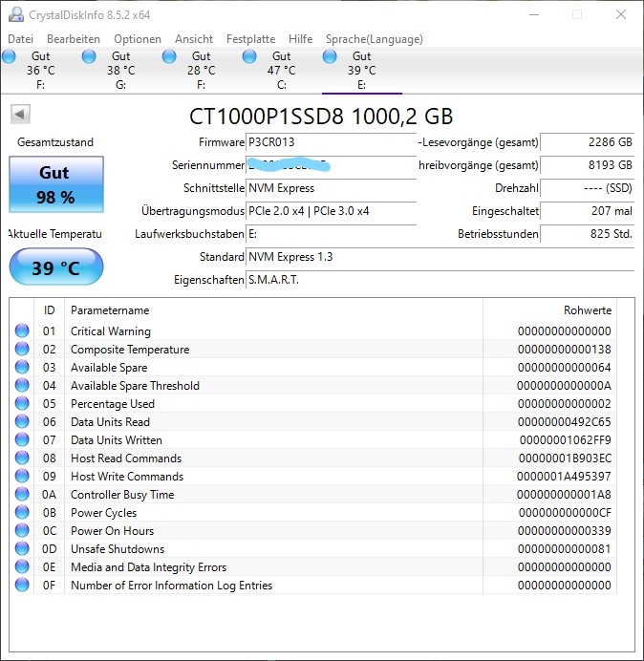Click status orb for 36 °C drive F:
The image size is (644, 661).
[9, 56]
